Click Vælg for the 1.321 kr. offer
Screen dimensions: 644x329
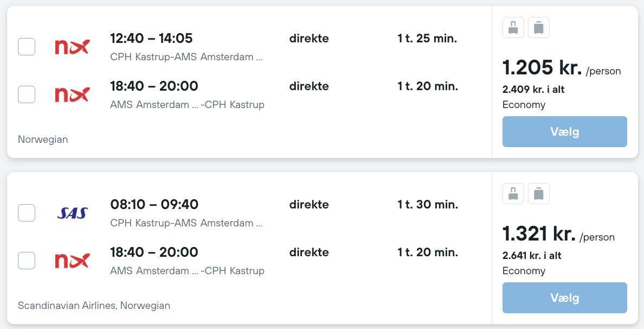point(565,298)
